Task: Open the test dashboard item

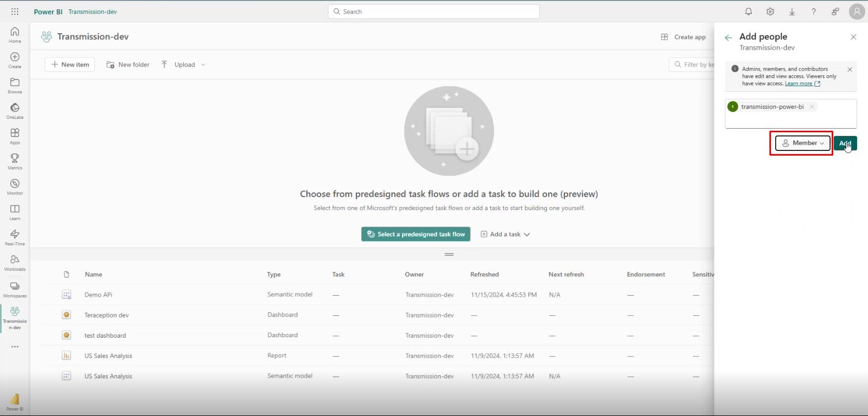Action: click(x=105, y=336)
